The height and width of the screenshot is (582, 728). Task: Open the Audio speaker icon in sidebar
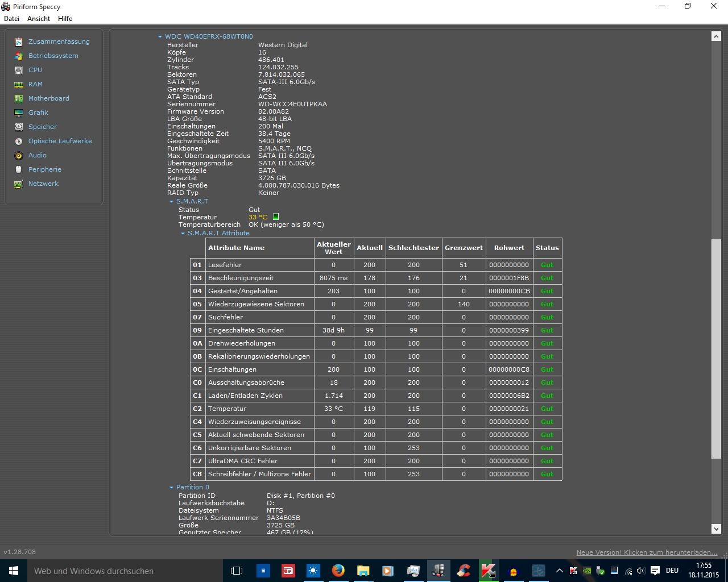coord(19,155)
